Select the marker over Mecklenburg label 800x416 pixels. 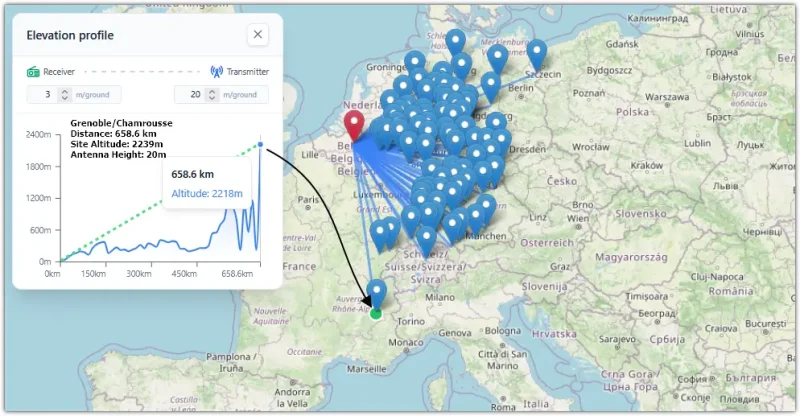[x=497, y=58]
